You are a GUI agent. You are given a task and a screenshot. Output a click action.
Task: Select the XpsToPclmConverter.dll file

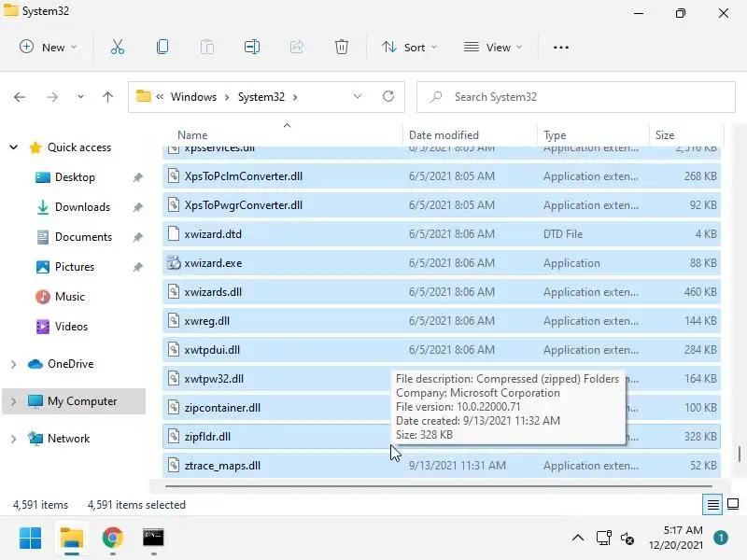[441, 176]
